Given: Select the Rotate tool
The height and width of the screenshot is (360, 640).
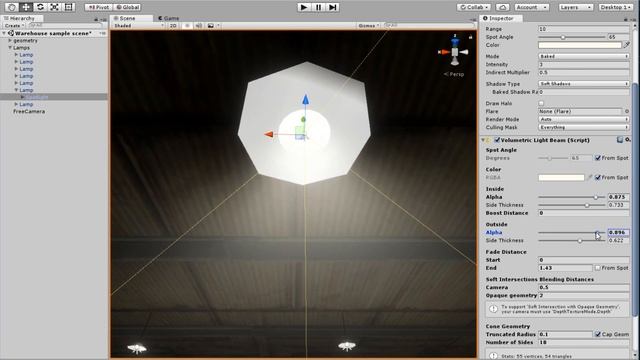Looking at the screenshot, I should tap(40, 7).
